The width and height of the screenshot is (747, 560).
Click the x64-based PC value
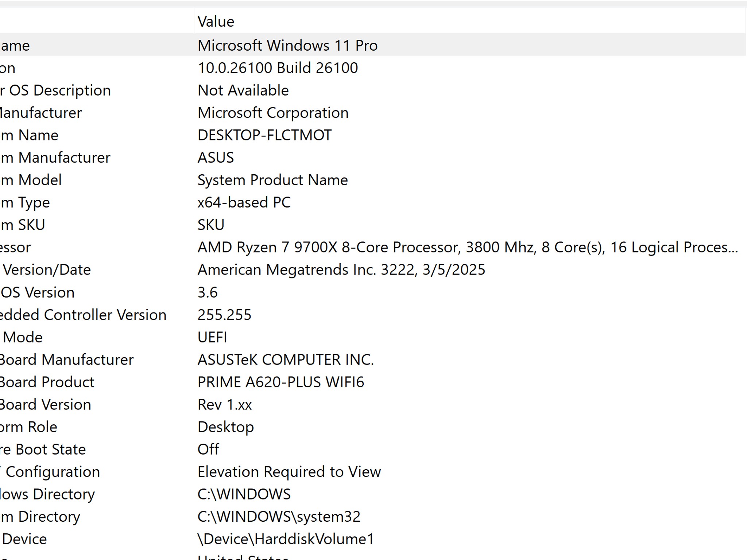pyautogui.click(x=244, y=202)
